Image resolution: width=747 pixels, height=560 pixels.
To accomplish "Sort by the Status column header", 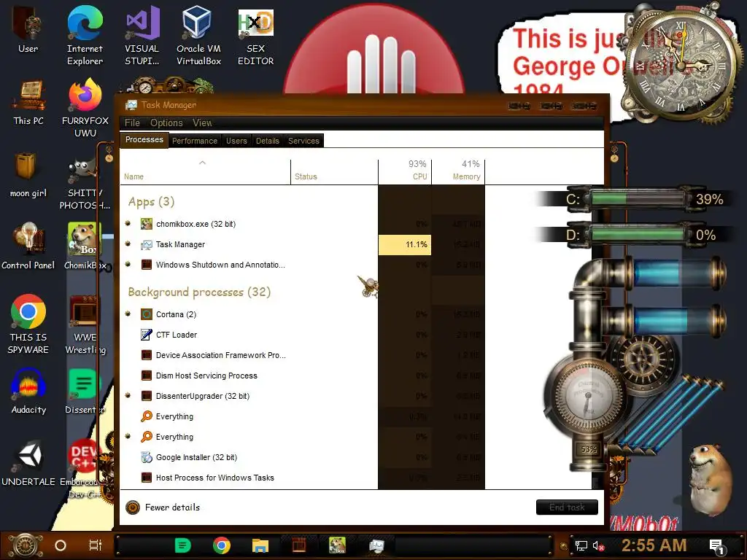I will [x=334, y=172].
